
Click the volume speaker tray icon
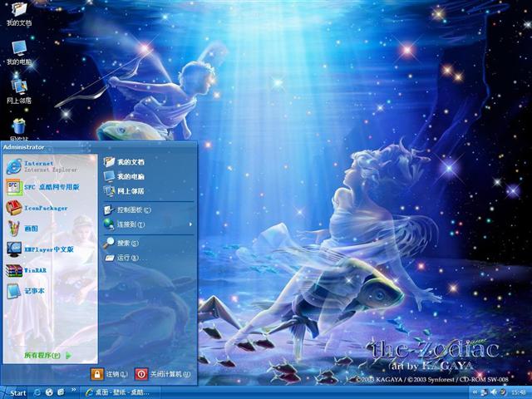[494, 392]
